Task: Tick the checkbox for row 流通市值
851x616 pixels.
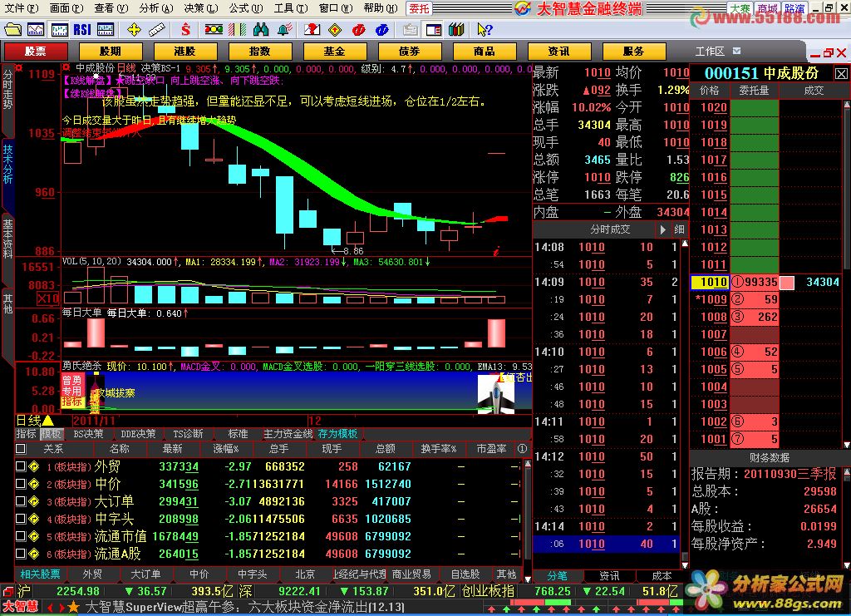Action: 20,536
